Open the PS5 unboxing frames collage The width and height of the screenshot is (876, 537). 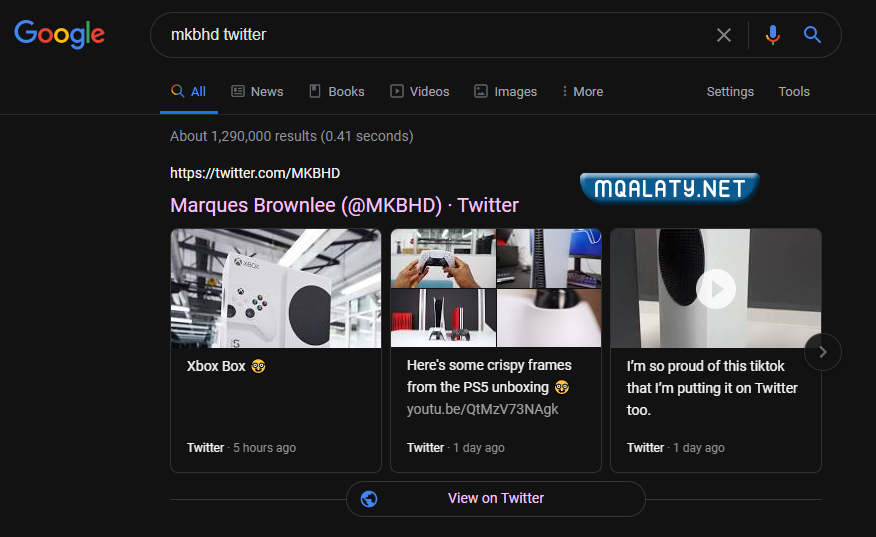(x=496, y=288)
